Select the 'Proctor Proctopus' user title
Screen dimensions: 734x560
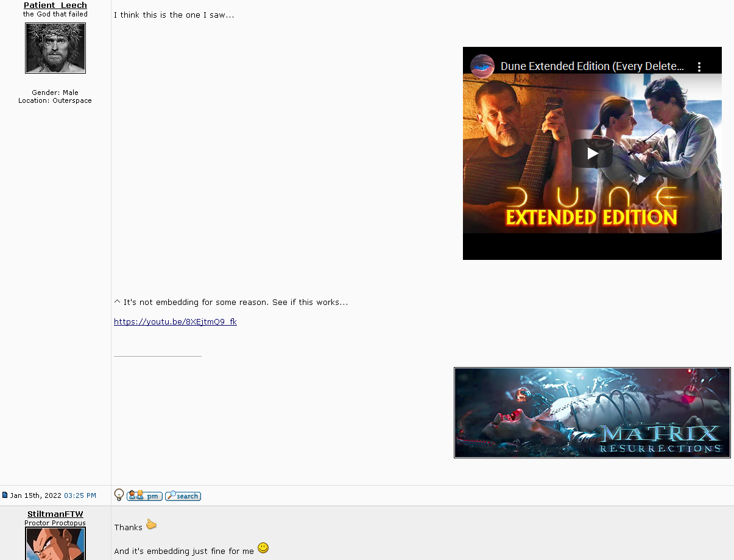tap(55, 523)
